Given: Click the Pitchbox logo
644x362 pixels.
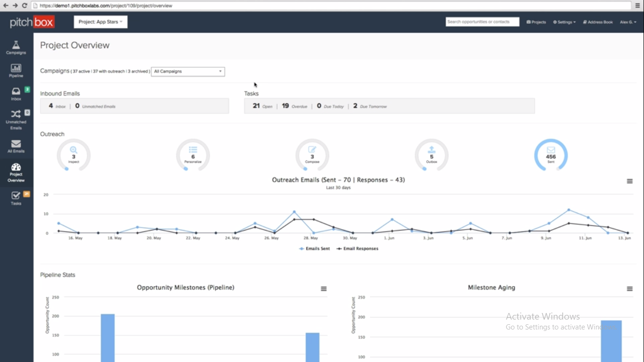Looking at the screenshot, I should point(32,22).
